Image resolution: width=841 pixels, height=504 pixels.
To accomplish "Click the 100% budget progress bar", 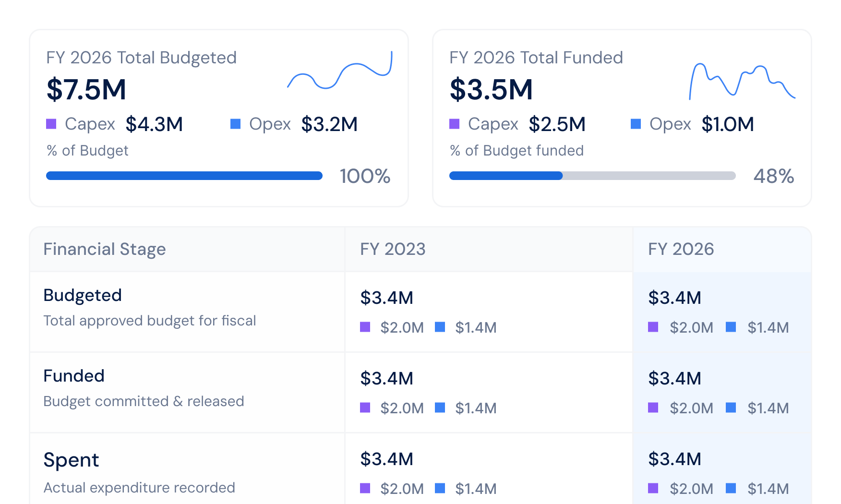I will [184, 176].
